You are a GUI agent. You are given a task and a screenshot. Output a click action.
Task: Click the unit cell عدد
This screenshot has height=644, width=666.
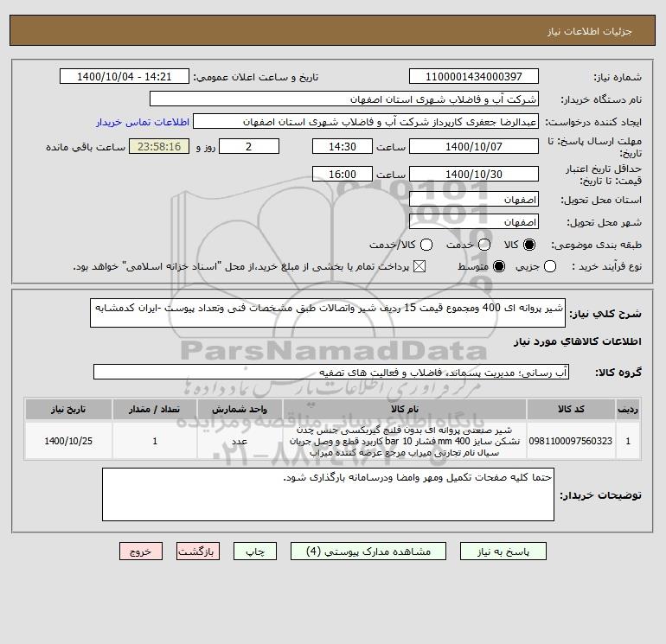(240, 441)
